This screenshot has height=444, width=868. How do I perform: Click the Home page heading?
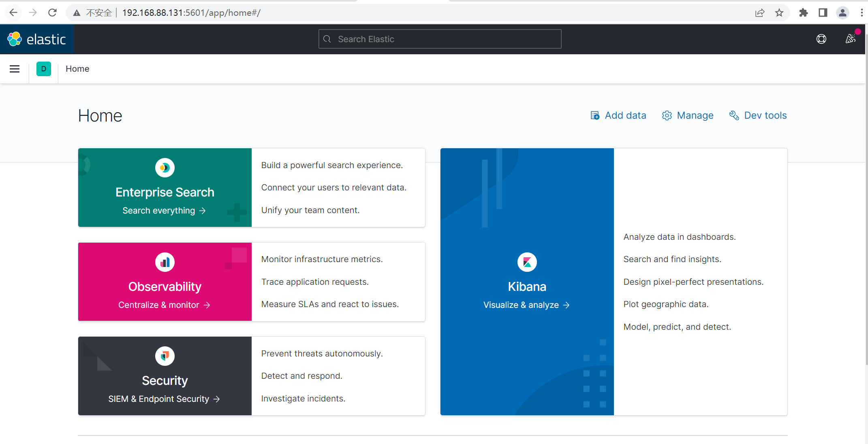[x=100, y=116]
